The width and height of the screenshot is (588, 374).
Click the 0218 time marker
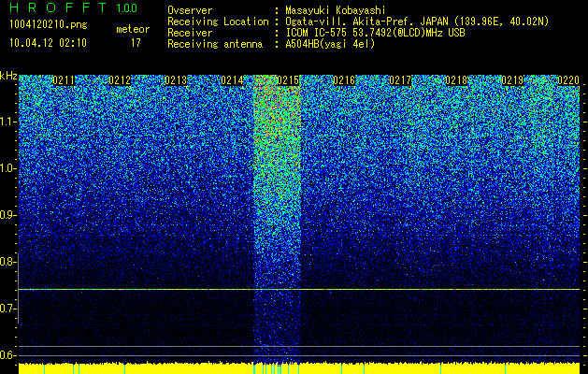tap(457, 80)
